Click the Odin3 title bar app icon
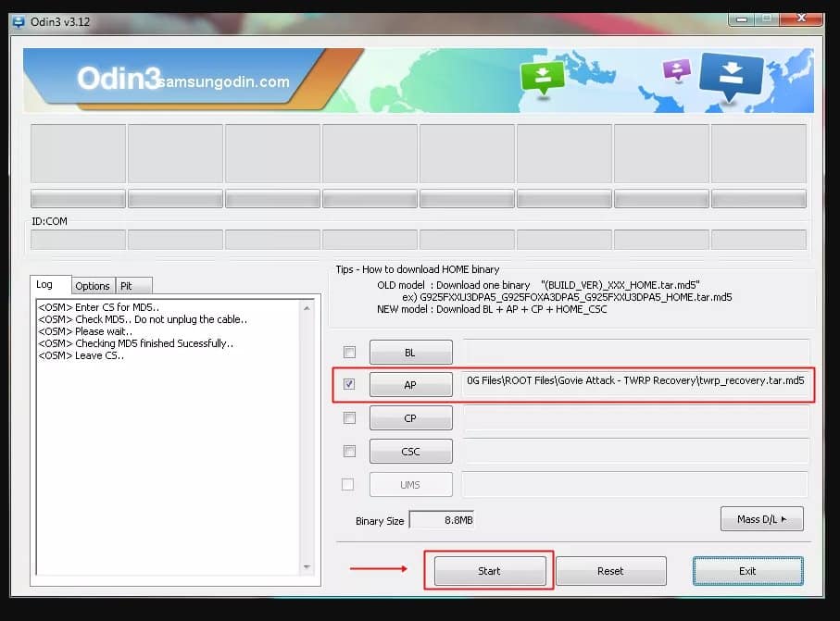Image resolution: width=840 pixels, height=621 pixels. (x=19, y=22)
